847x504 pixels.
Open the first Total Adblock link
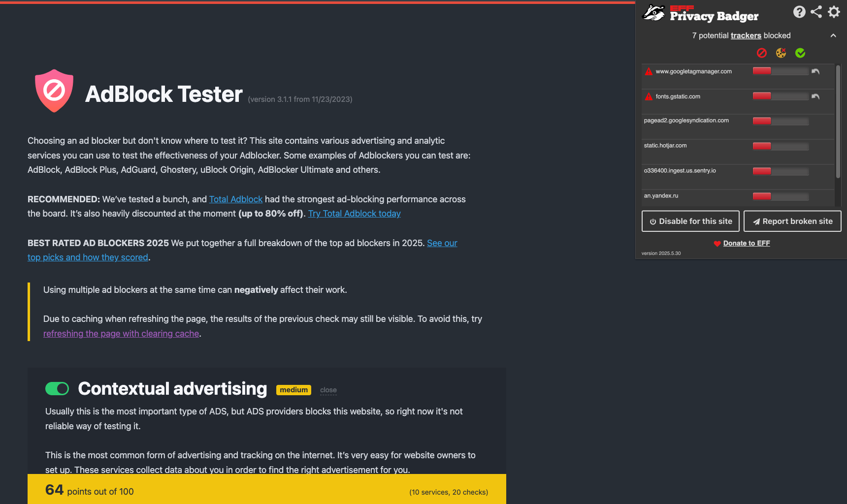tap(236, 199)
